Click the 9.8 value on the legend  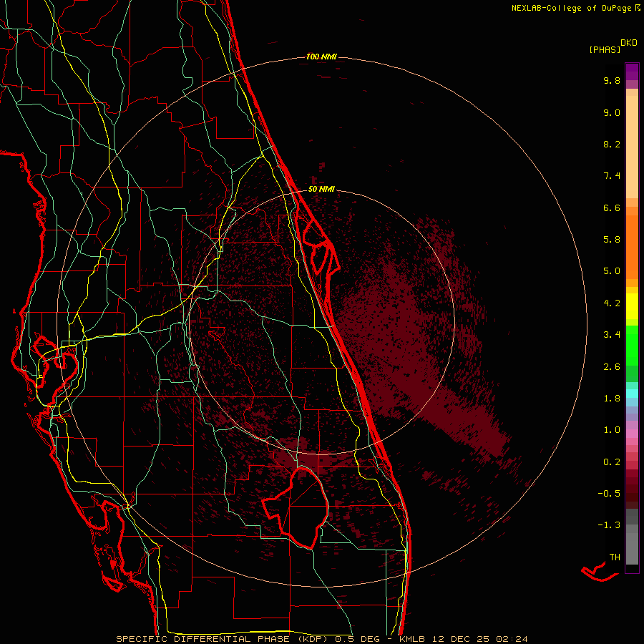click(612, 80)
